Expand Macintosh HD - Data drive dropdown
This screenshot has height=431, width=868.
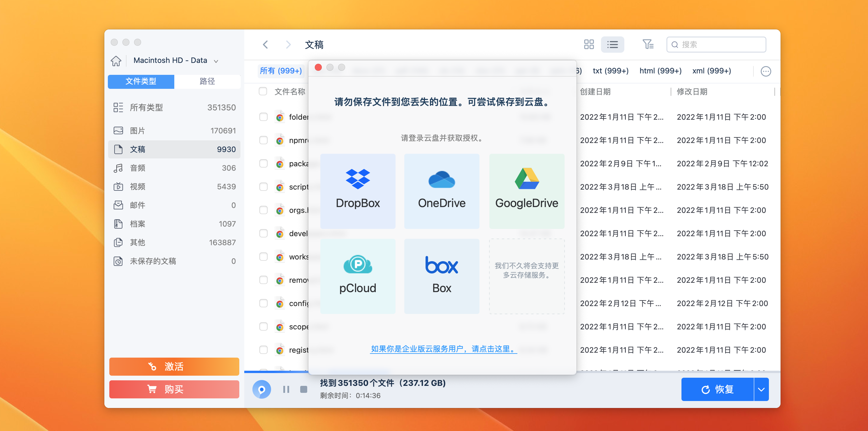(x=216, y=61)
